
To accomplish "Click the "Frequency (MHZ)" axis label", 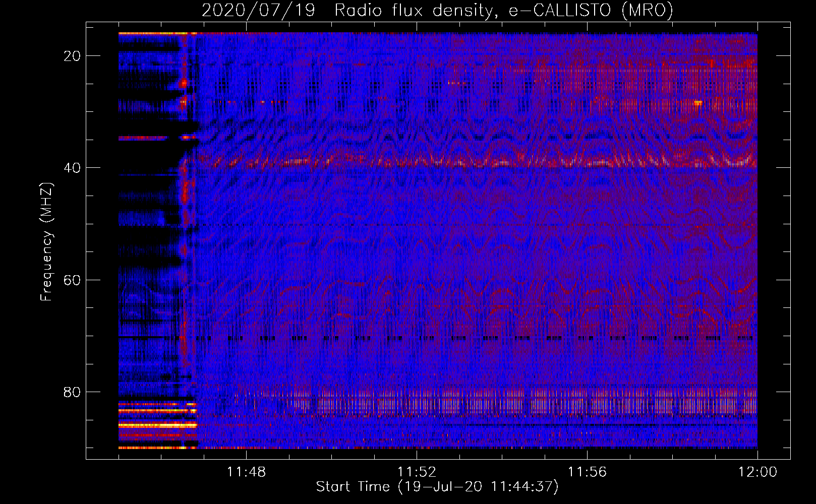I will (46, 242).
